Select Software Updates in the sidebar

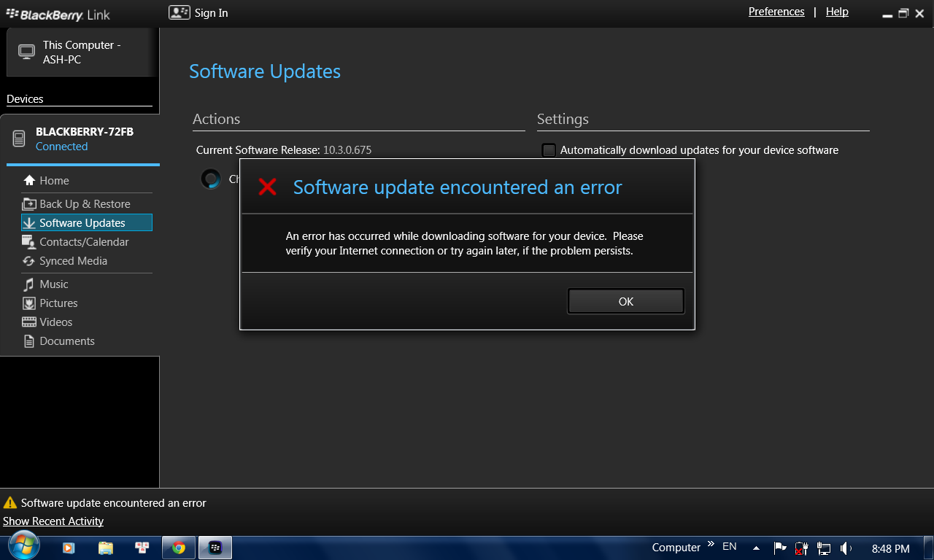point(87,223)
